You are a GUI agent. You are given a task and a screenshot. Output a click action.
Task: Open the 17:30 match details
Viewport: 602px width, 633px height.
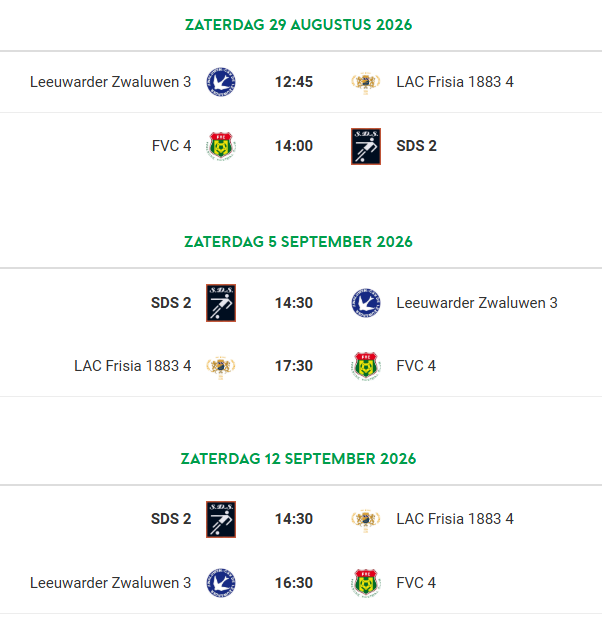[x=301, y=366]
